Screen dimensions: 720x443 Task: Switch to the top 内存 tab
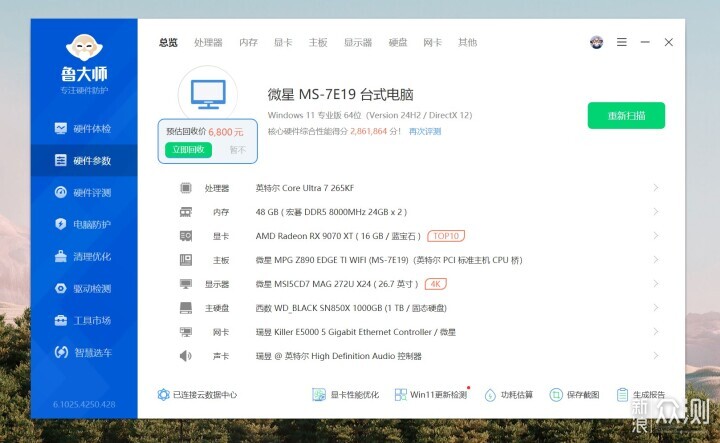point(248,43)
